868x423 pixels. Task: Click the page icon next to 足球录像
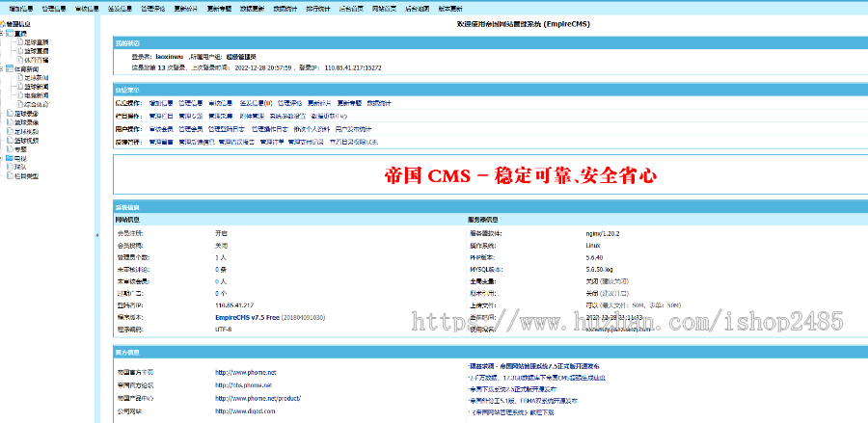(10, 114)
